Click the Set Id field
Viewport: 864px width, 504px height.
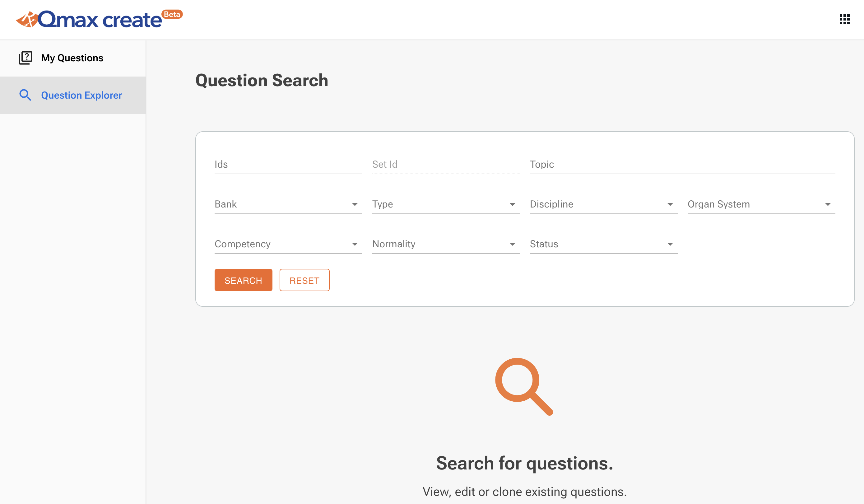[x=446, y=165]
